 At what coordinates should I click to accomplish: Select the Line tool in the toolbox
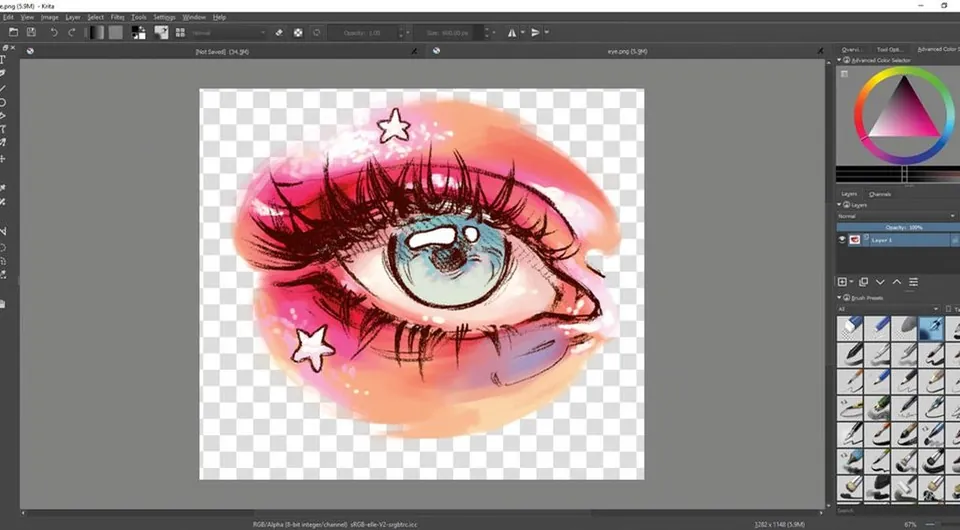(x=3, y=89)
